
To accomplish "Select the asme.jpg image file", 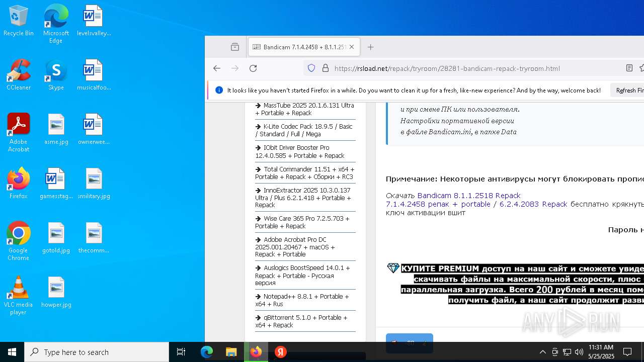I will tap(56, 130).
